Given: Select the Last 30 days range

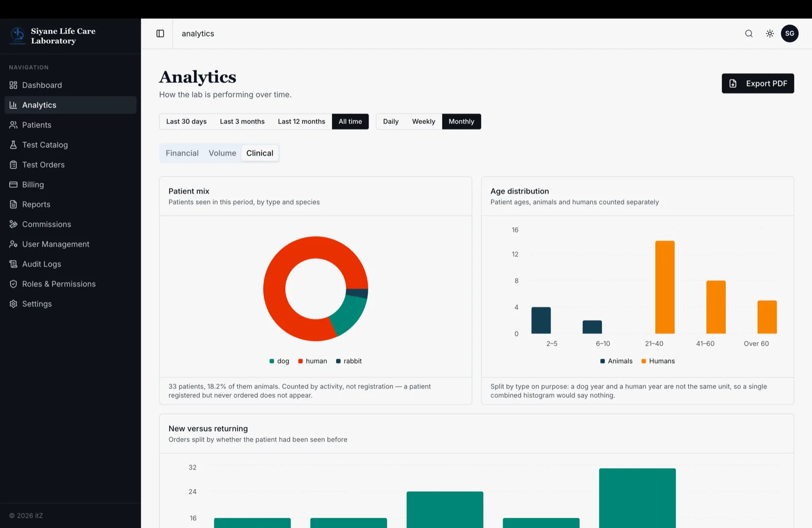Looking at the screenshot, I should coord(186,121).
